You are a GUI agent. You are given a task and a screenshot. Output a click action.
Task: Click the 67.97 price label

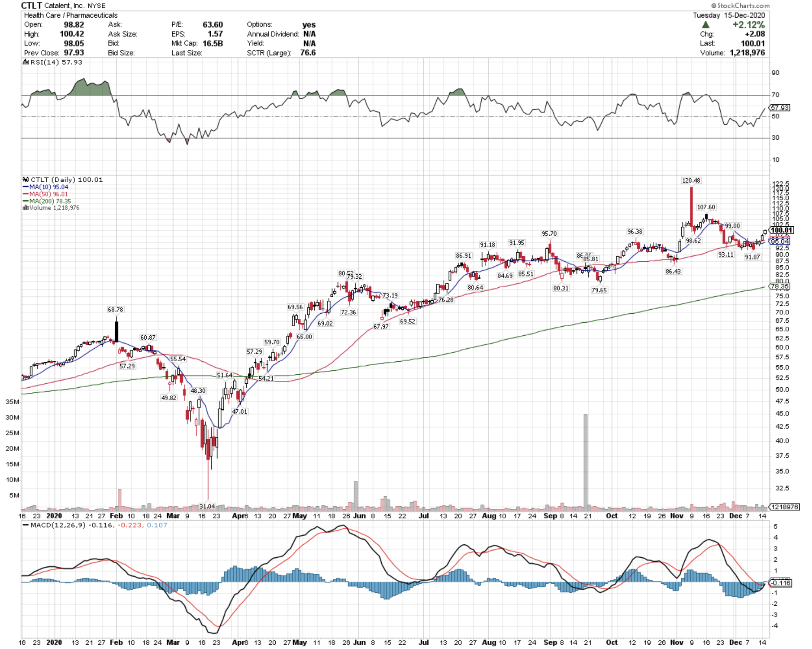pos(381,327)
